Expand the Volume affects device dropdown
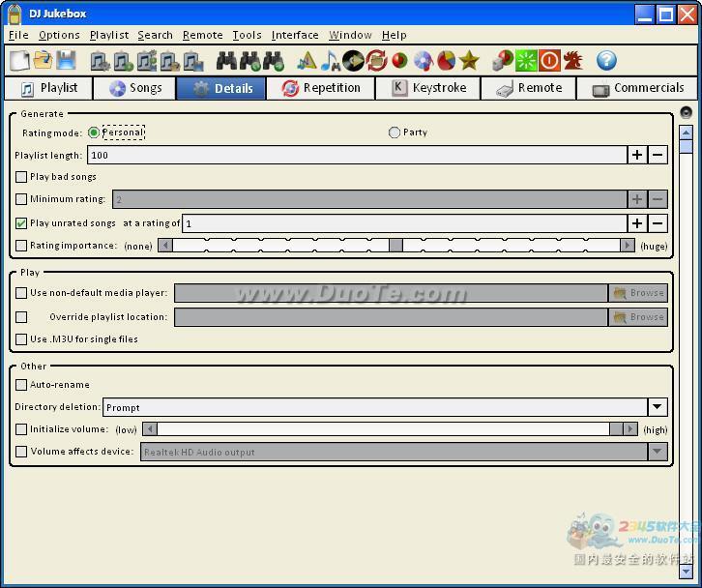 tap(658, 452)
